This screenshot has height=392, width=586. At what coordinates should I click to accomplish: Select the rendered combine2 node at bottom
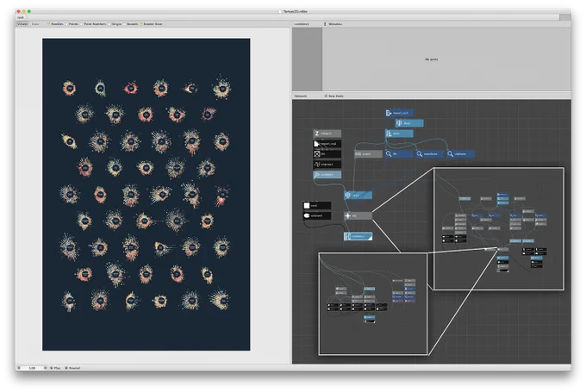click(358, 236)
